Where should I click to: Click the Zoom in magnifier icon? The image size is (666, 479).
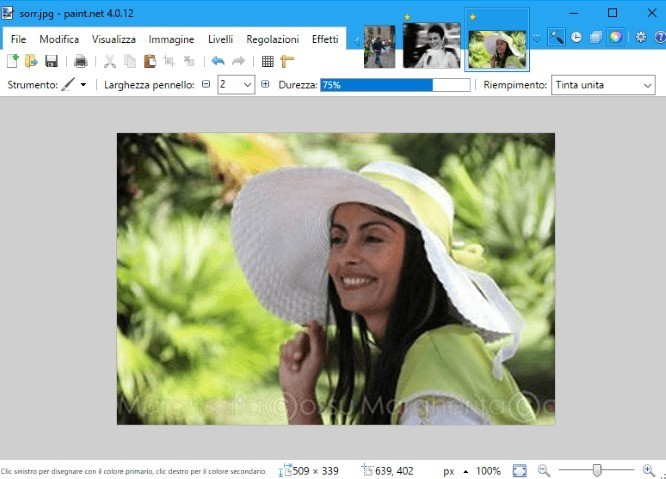pyautogui.click(x=649, y=470)
